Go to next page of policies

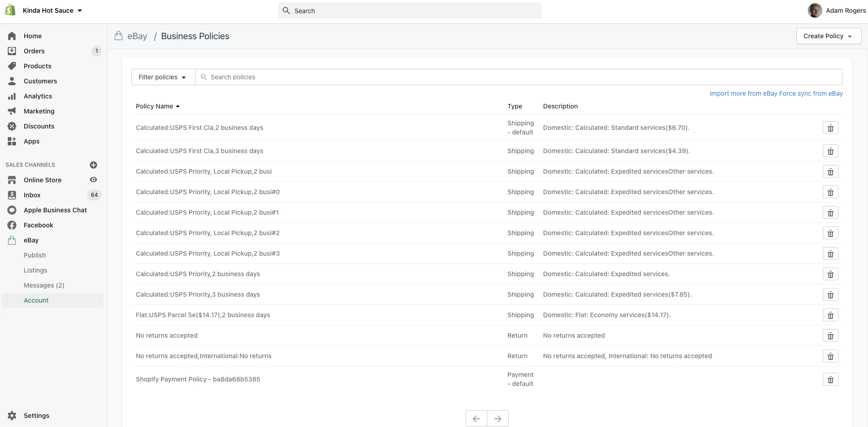pyautogui.click(x=497, y=418)
